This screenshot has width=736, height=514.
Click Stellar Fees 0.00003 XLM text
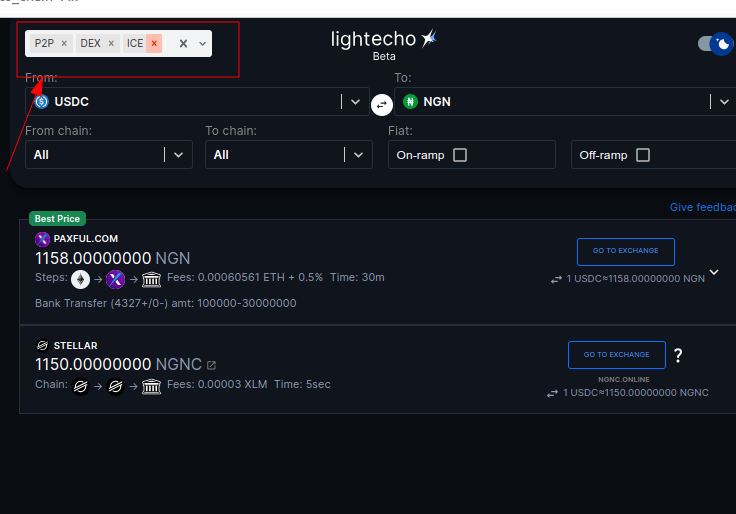click(x=217, y=384)
